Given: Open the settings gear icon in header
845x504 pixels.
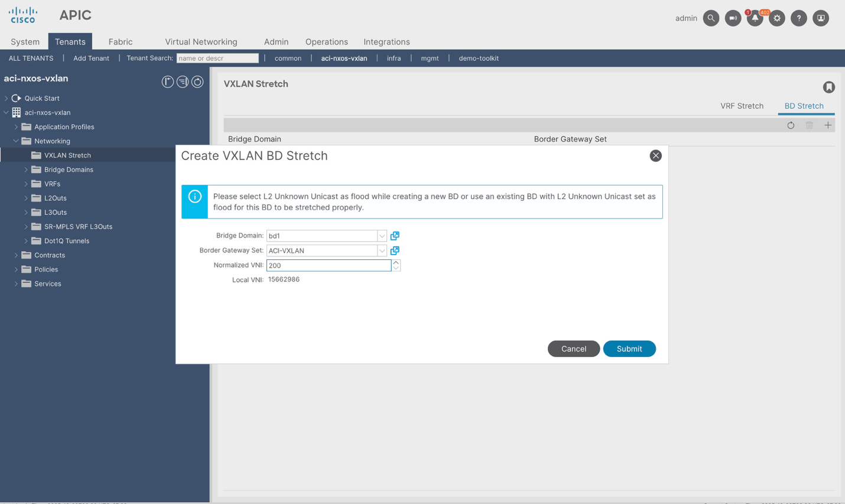Looking at the screenshot, I should (777, 18).
